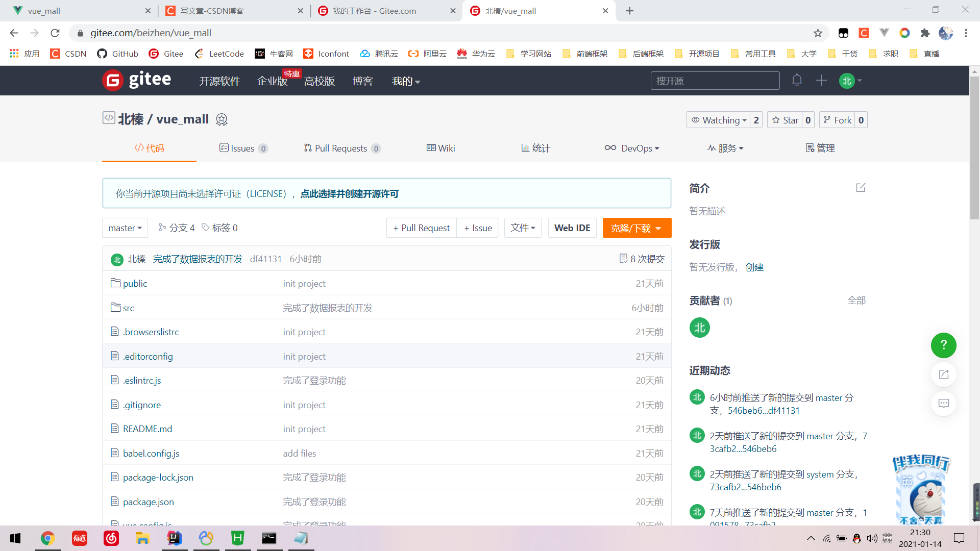Click the contributor avatar under 贡献者

[x=699, y=328]
